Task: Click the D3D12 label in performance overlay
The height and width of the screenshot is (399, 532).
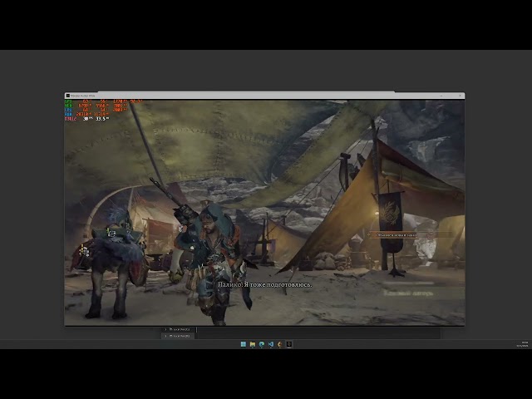Action: click(71, 119)
